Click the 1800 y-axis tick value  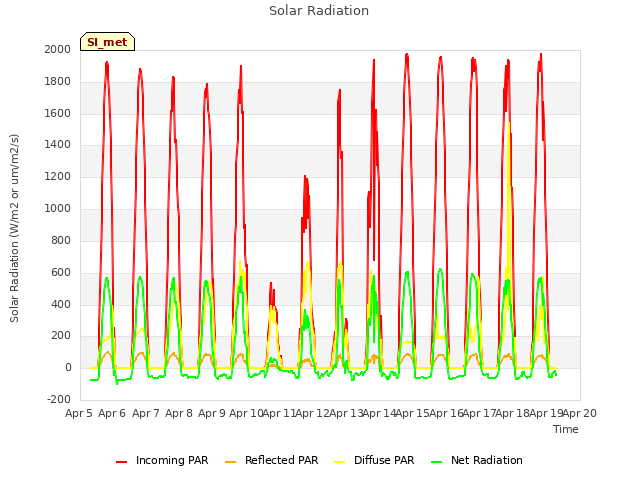(x=58, y=81)
